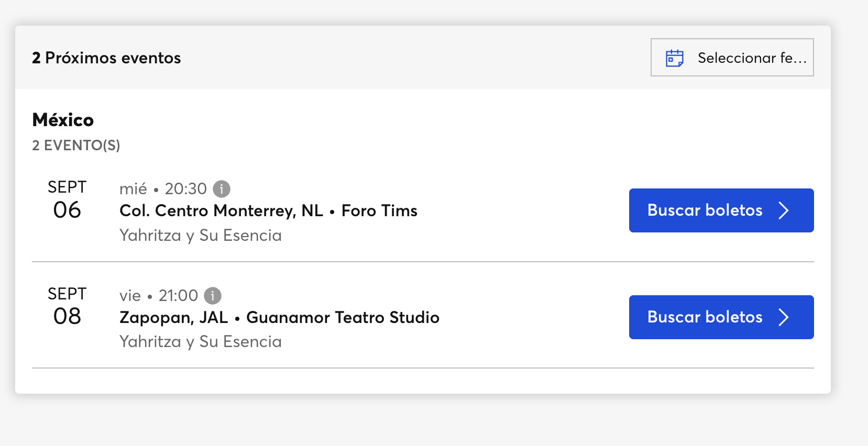Click the '2 Próximos eventos' heading
The height and width of the screenshot is (446, 868).
[x=106, y=58]
